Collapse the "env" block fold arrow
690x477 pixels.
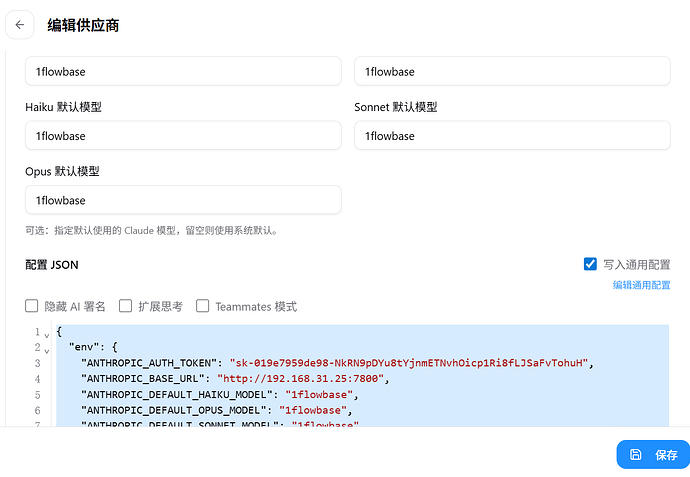[47, 351]
